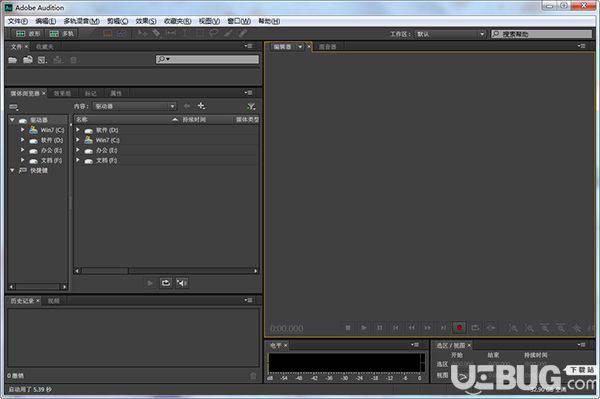The height and width of the screenshot is (399, 600).
Task: Toggle loop playback in Media Browser preview
Action: (166, 283)
